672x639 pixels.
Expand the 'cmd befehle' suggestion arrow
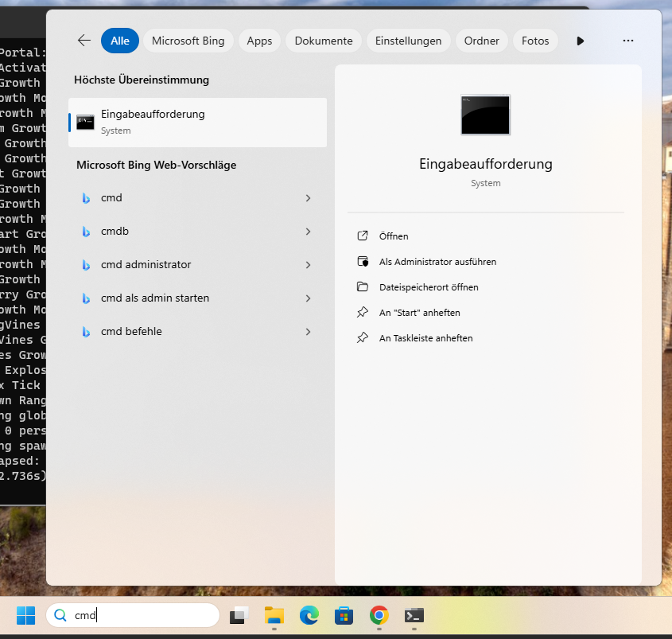pos(308,332)
